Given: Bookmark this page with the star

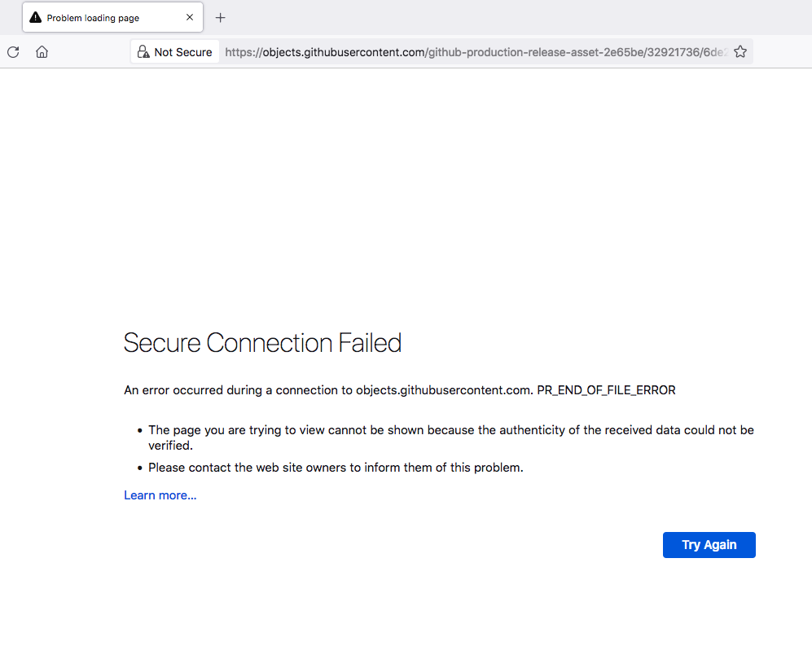Looking at the screenshot, I should point(740,52).
